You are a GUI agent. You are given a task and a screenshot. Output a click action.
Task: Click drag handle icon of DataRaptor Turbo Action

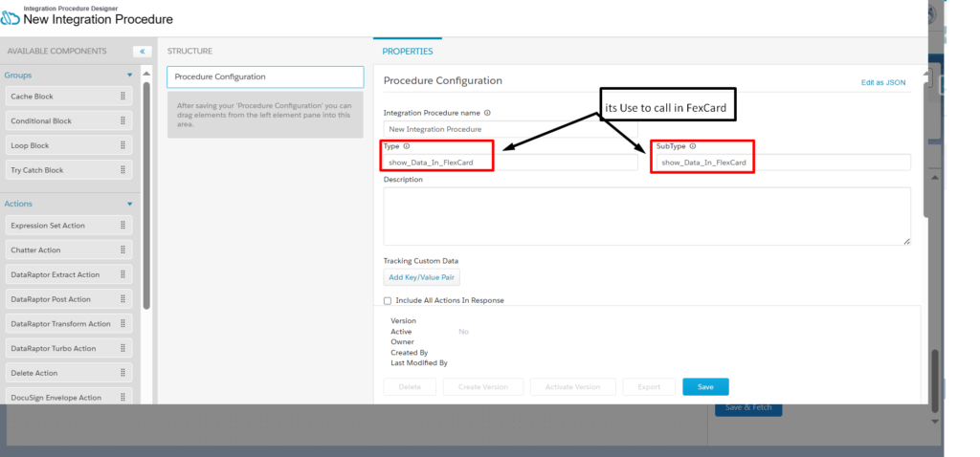pyautogui.click(x=122, y=348)
